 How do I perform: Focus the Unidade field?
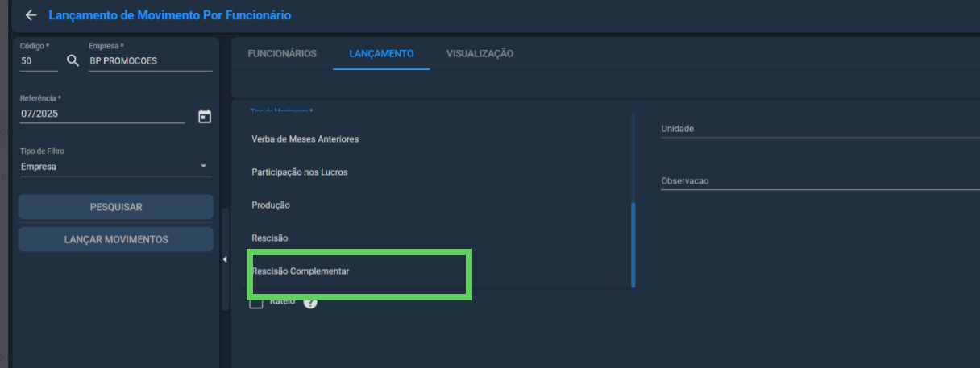820,129
